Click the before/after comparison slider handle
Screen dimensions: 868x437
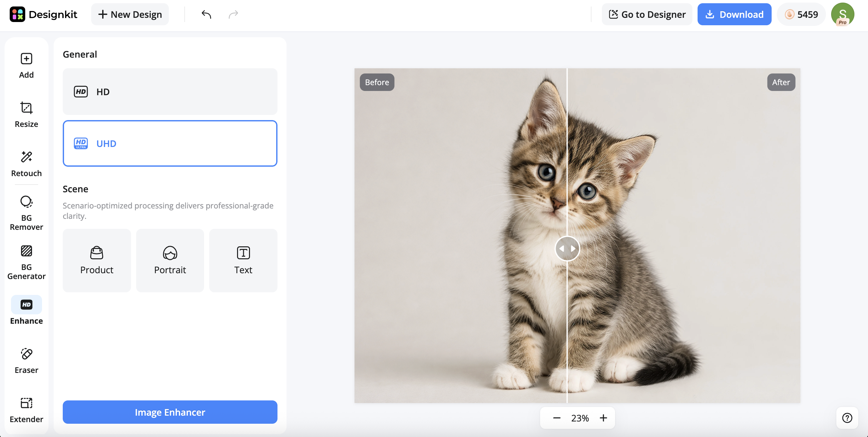click(x=567, y=249)
